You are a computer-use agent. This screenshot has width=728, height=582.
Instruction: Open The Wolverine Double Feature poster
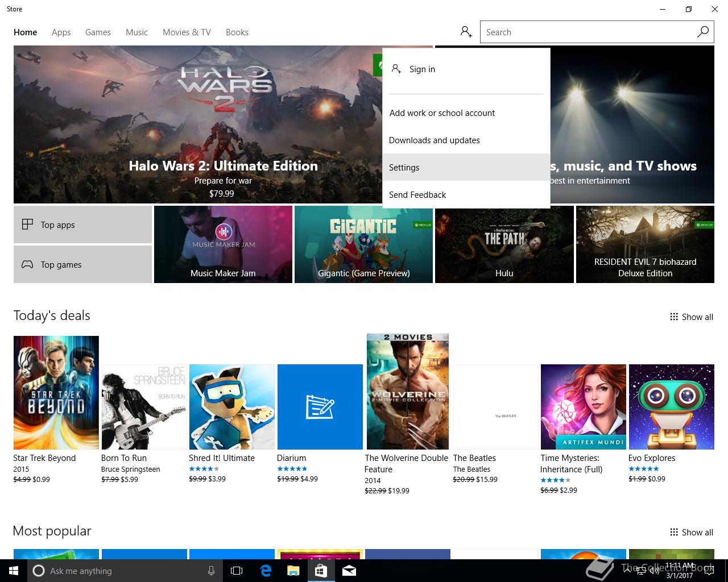tap(408, 392)
